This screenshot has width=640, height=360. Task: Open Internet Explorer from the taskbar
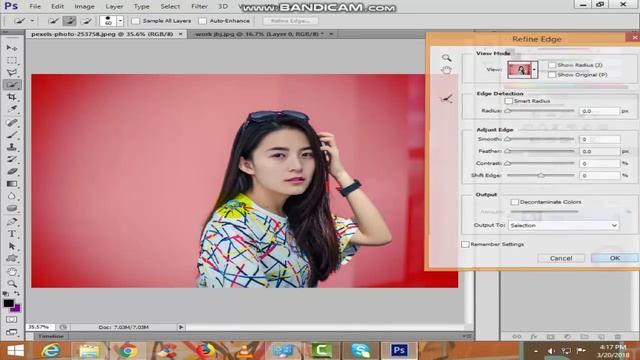pos(50,351)
